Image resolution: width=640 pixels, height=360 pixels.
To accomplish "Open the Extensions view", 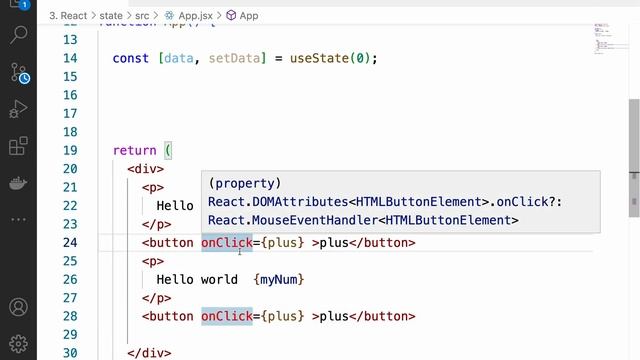I will (x=18, y=146).
